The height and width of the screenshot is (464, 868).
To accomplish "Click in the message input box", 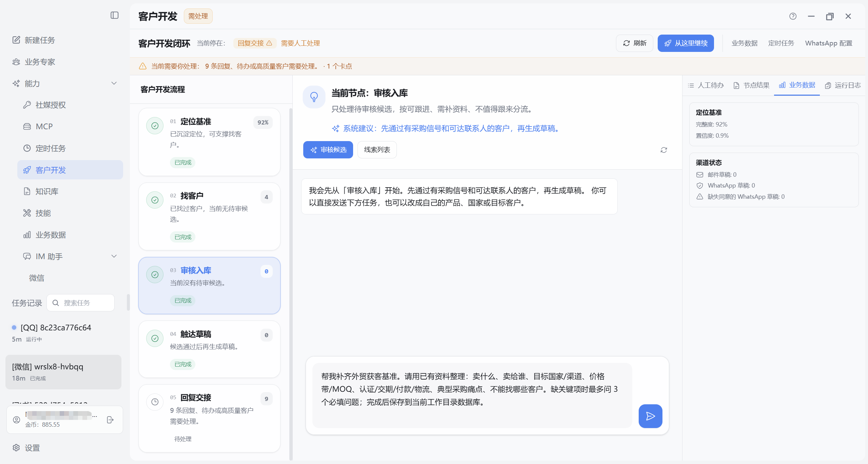I will (x=472, y=395).
